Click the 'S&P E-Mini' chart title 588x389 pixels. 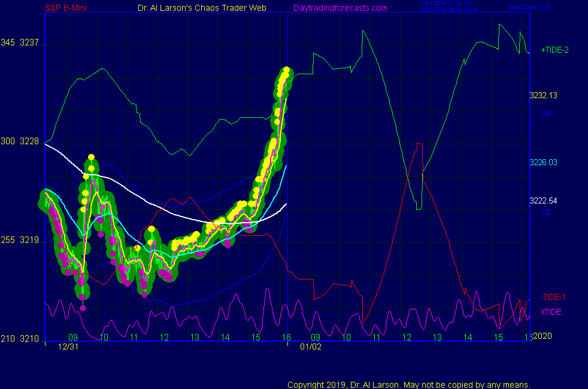coord(66,8)
